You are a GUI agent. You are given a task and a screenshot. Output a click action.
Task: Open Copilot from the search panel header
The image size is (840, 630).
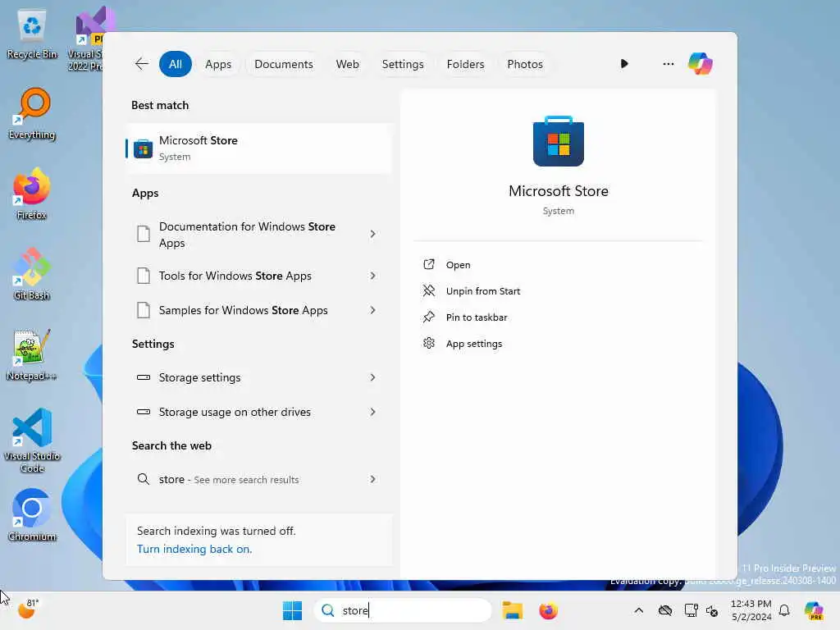[701, 64]
